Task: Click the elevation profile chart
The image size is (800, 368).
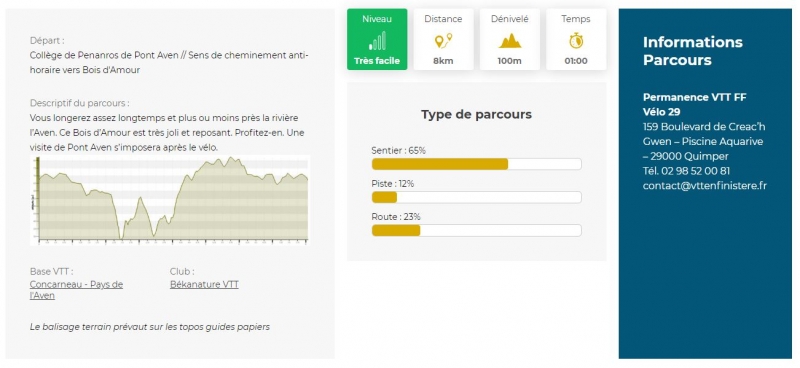Action: 170,200
